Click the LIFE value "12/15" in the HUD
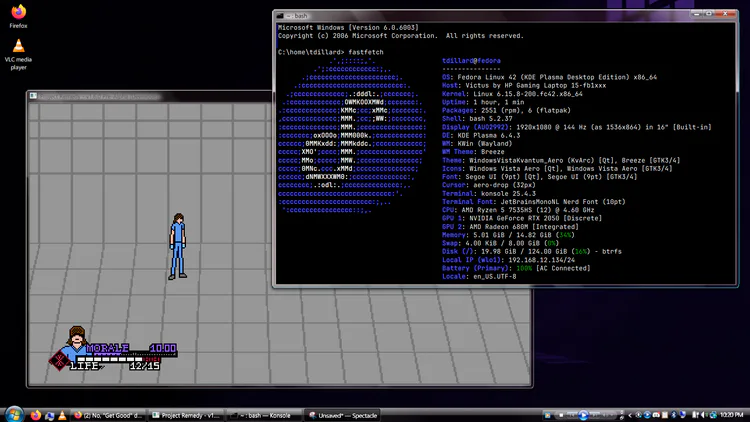This screenshot has height=422, width=750. [144, 366]
